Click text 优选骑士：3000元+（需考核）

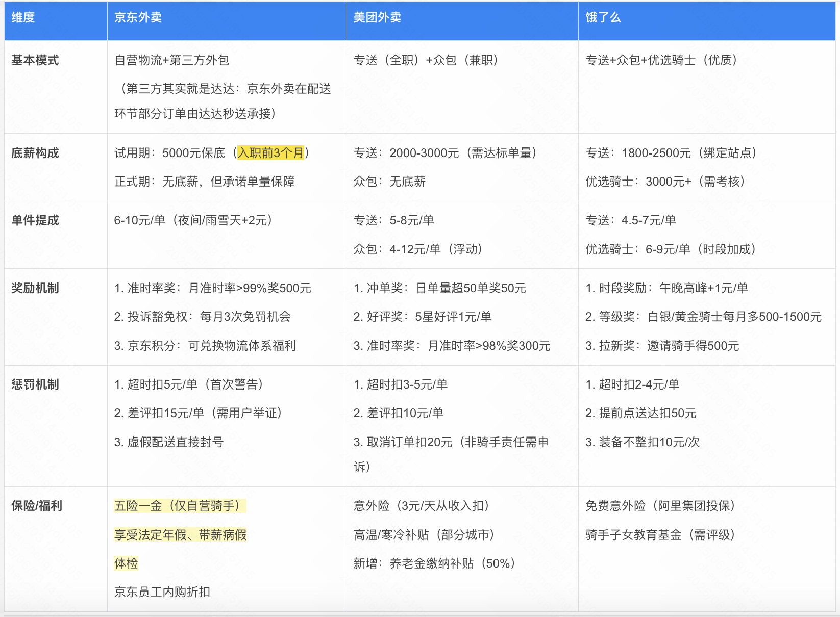pyautogui.click(x=666, y=182)
